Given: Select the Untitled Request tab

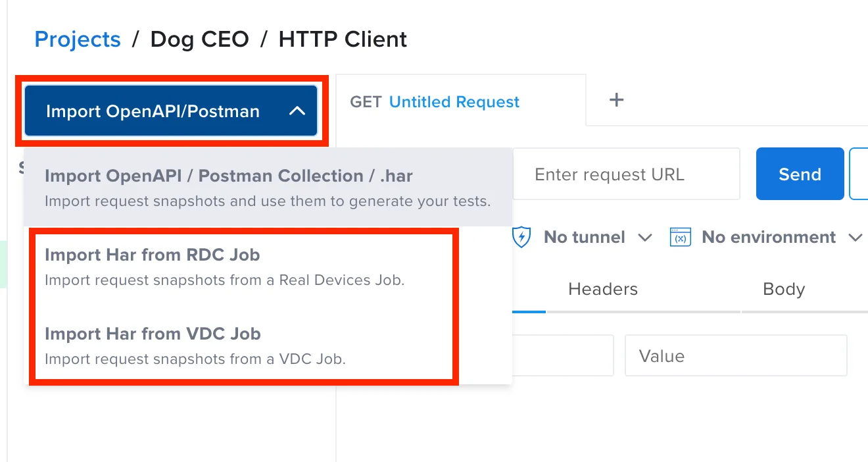Looking at the screenshot, I should pyautogui.click(x=453, y=101).
